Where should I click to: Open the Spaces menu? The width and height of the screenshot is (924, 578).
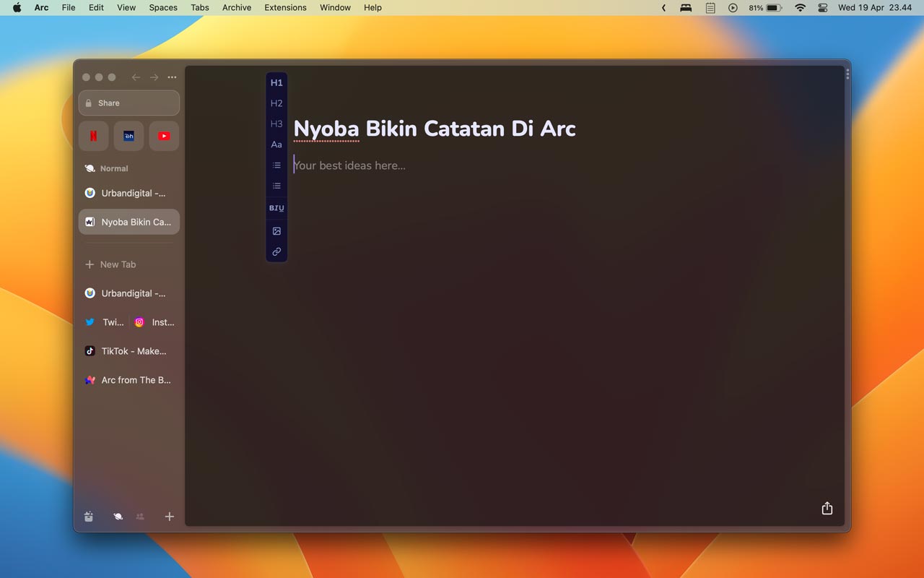pyautogui.click(x=163, y=8)
